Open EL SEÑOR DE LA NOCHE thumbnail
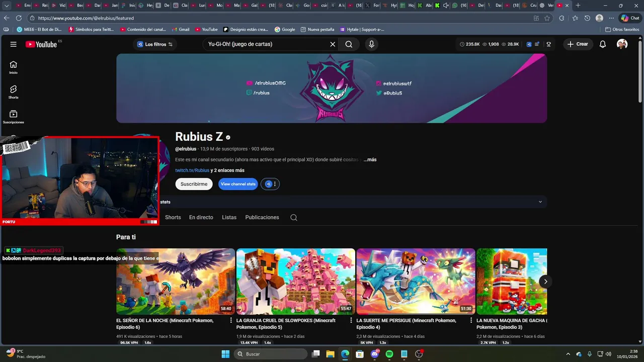Viewport: 644px width, 362px height. 176,282
